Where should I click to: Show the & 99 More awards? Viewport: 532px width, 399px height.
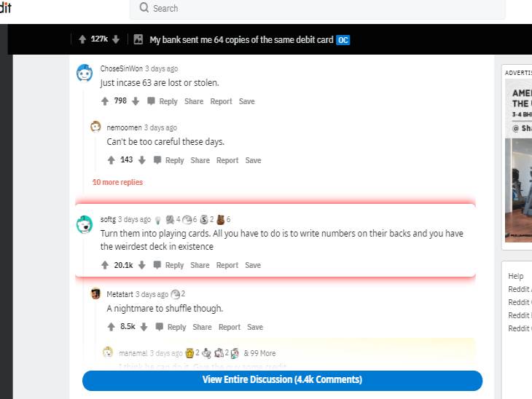[x=259, y=353]
